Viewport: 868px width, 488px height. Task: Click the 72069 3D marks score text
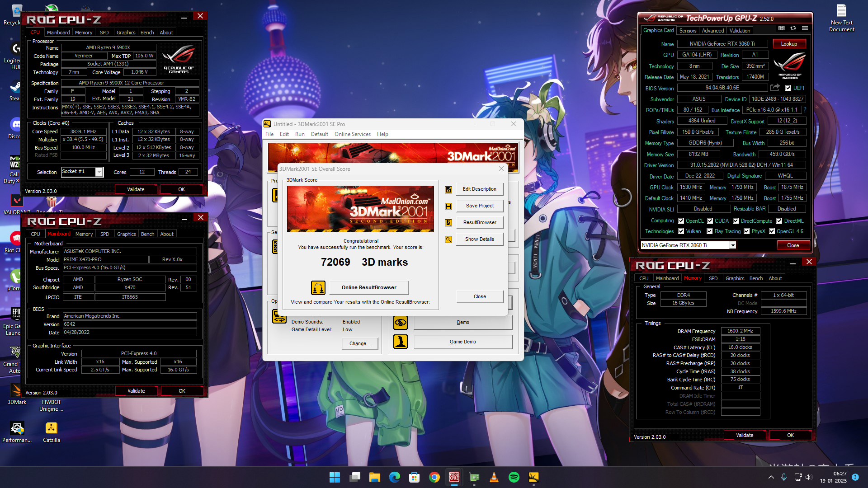(364, 263)
